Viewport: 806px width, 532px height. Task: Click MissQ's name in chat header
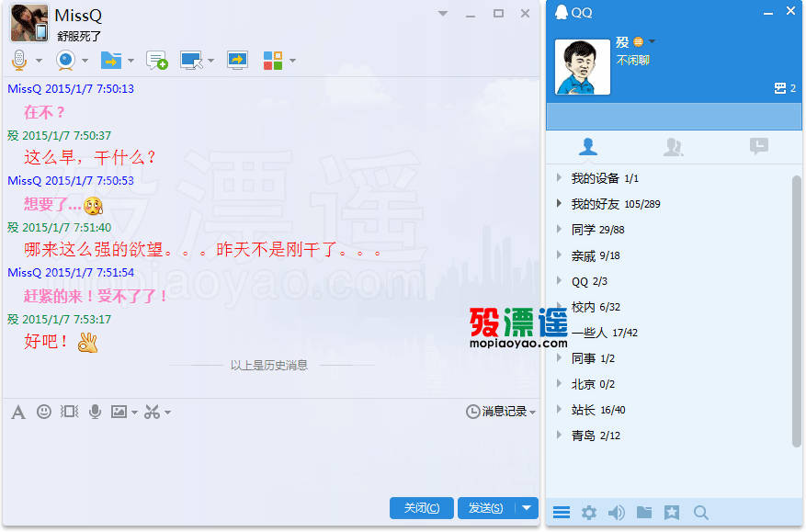coord(78,16)
